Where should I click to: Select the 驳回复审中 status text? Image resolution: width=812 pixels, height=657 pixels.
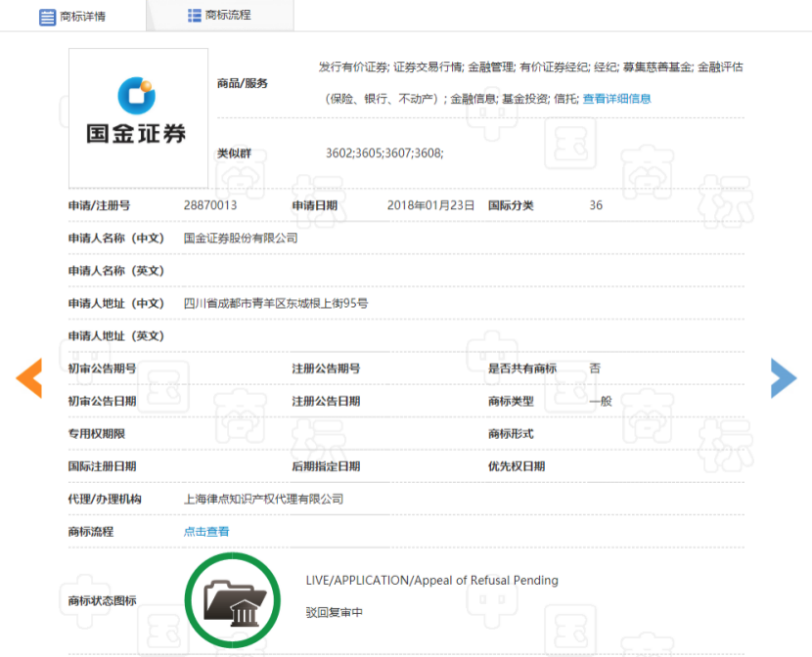click(334, 612)
